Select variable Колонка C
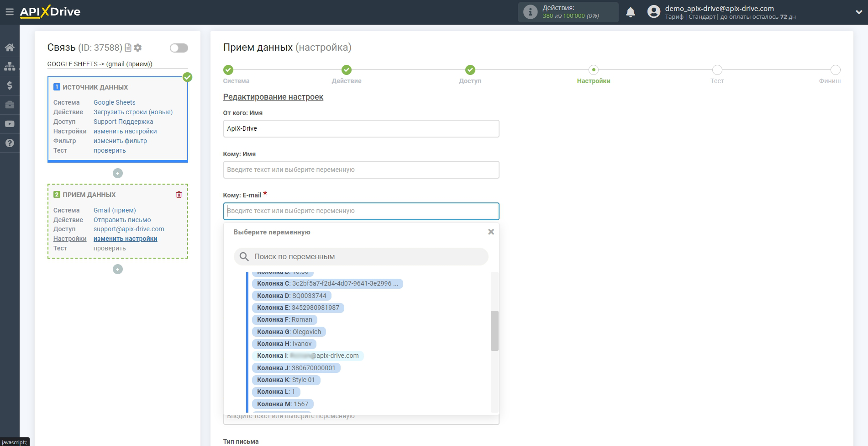 click(x=327, y=284)
